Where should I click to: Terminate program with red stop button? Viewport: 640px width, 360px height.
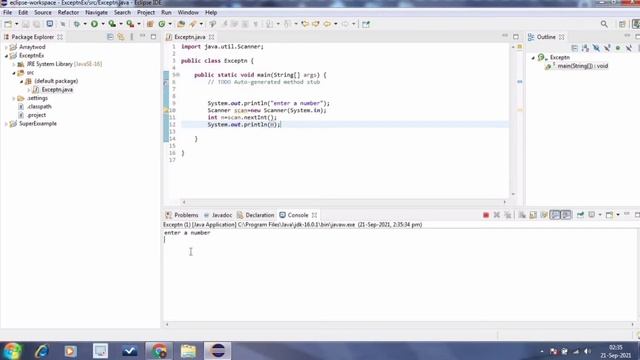[486, 215]
